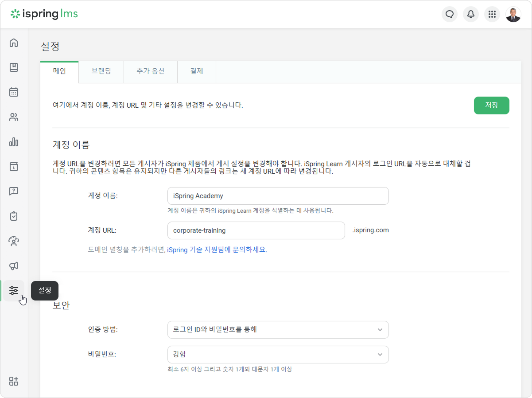Viewport: 532px width, 398px height.
Task: Open the calendar icon in sidebar
Action: pyautogui.click(x=14, y=92)
